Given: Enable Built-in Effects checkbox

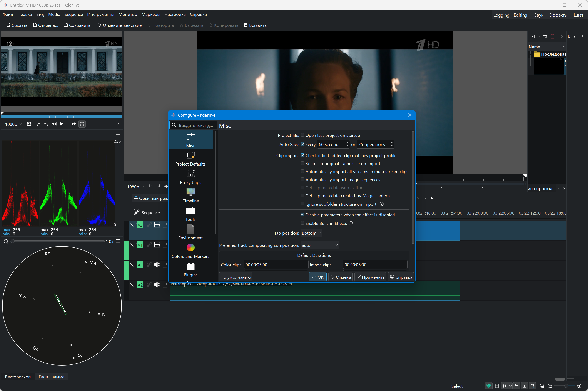Looking at the screenshot, I should tap(302, 223).
